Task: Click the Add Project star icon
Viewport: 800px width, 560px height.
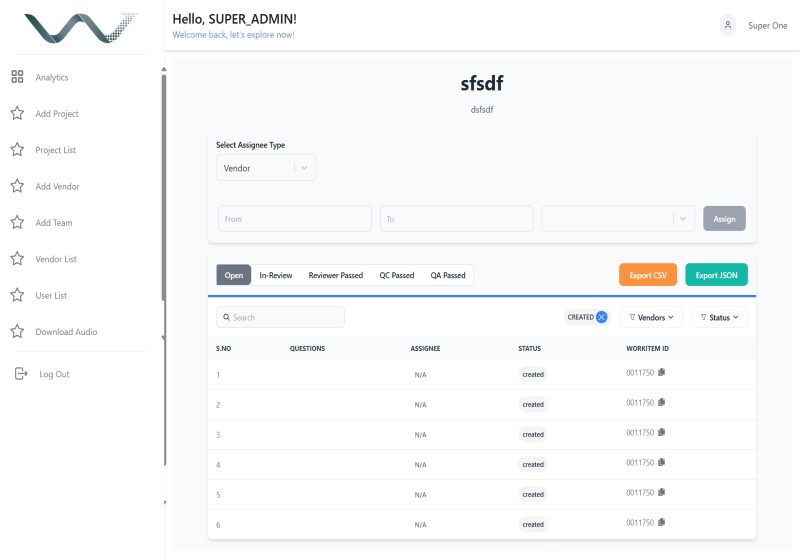Action: (17, 113)
